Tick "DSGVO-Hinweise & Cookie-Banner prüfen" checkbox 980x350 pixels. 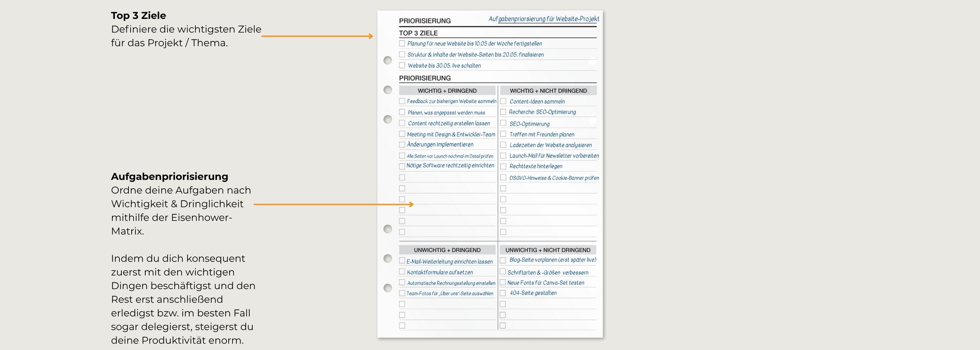(503, 178)
